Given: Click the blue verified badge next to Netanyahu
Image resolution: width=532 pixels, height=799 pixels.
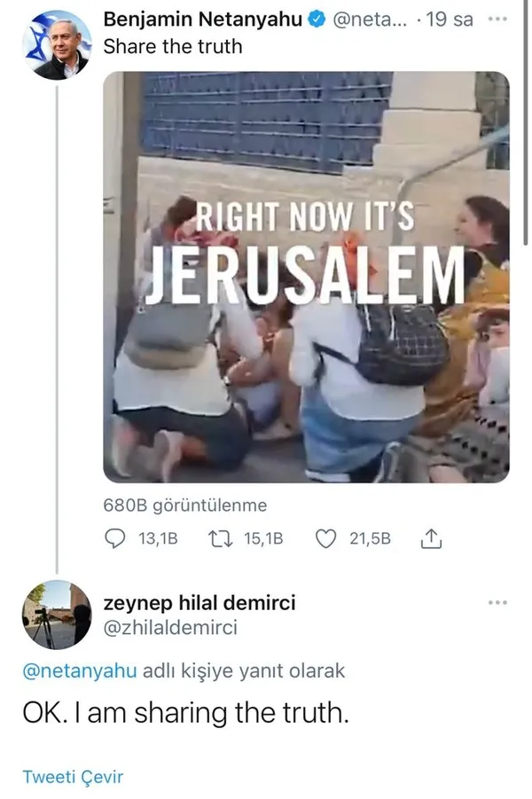Looking at the screenshot, I should [317, 20].
